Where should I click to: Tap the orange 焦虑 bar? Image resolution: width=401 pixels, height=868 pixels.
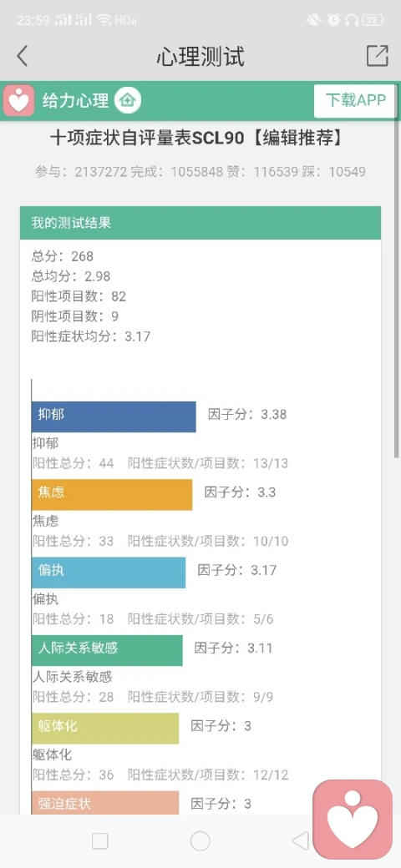pyautogui.click(x=112, y=495)
